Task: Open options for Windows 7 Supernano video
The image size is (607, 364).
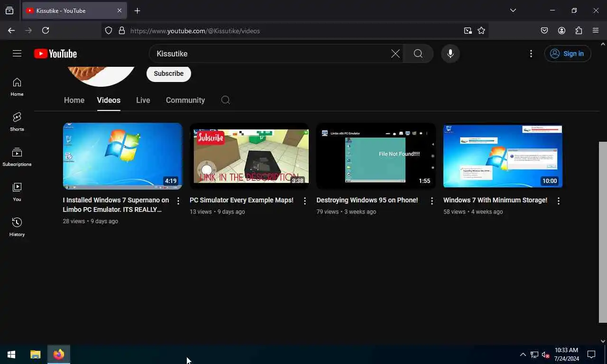Action: (178, 201)
